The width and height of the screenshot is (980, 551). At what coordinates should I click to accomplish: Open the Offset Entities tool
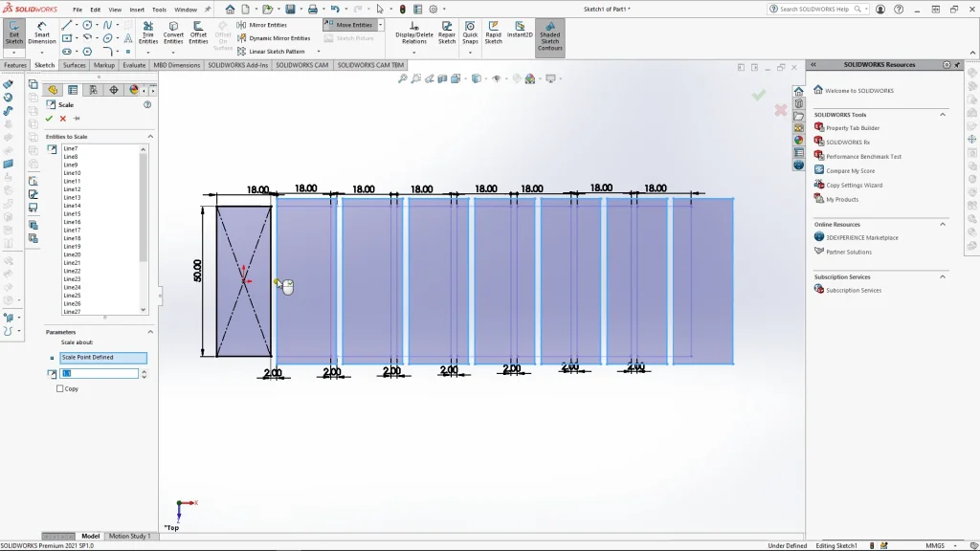coord(198,33)
